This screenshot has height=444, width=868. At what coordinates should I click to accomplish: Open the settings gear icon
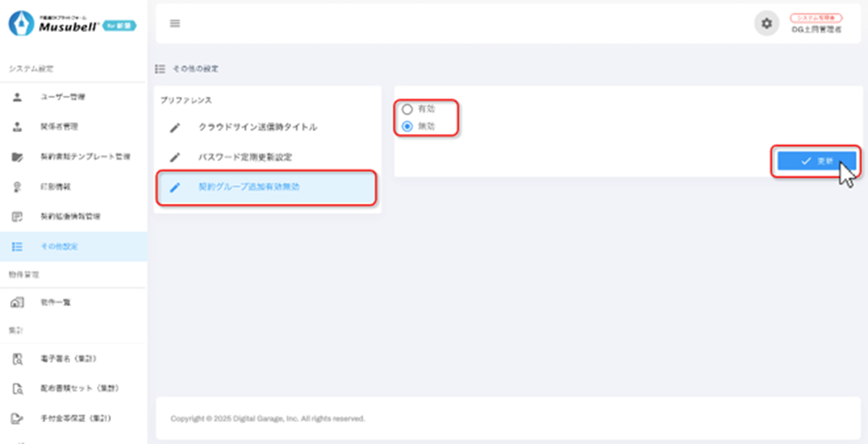click(766, 24)
